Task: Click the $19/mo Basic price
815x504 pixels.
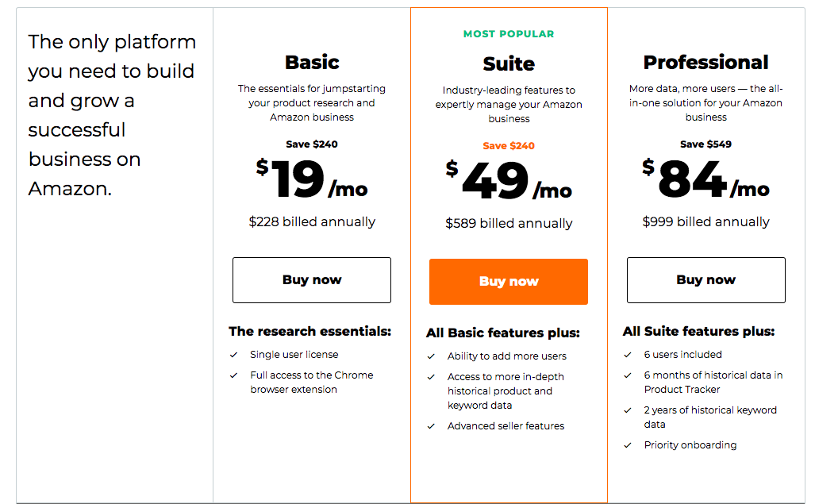Action: (x=312, y=179)
